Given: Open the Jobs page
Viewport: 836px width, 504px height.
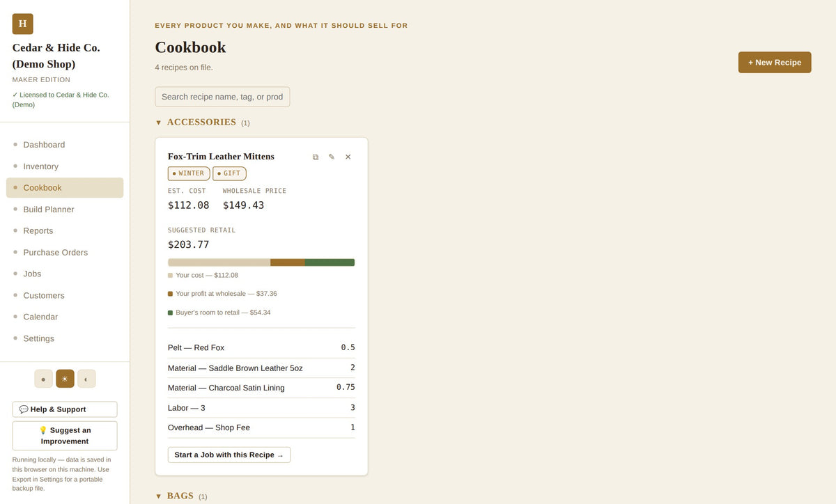Looking at the screenshot, I should pyautogui.click(x=65, y=274).
